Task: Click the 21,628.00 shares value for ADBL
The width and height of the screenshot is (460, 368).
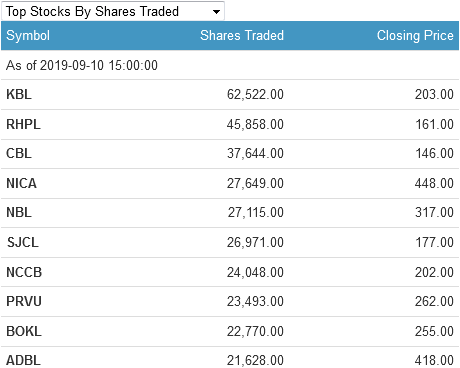Action: [255, 360]
